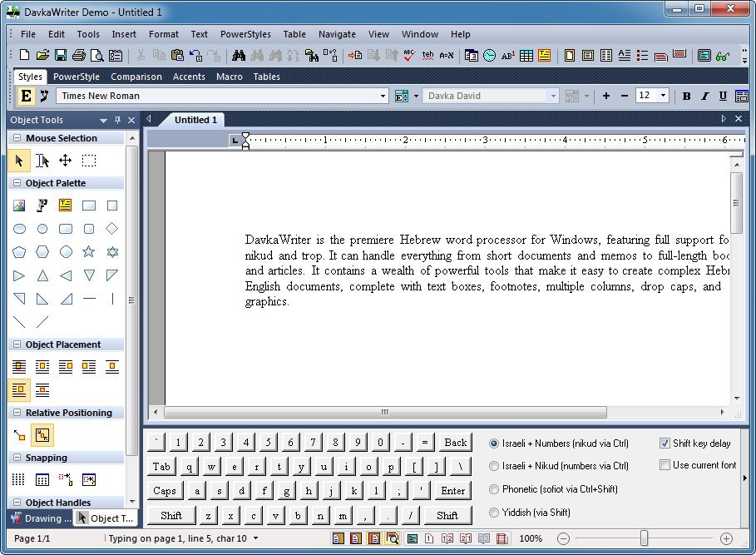Choose the pentagon shape in Object Palette
The width and height of the screenshot is (756, 555).
pyautogui.click(x=19, y=252)
